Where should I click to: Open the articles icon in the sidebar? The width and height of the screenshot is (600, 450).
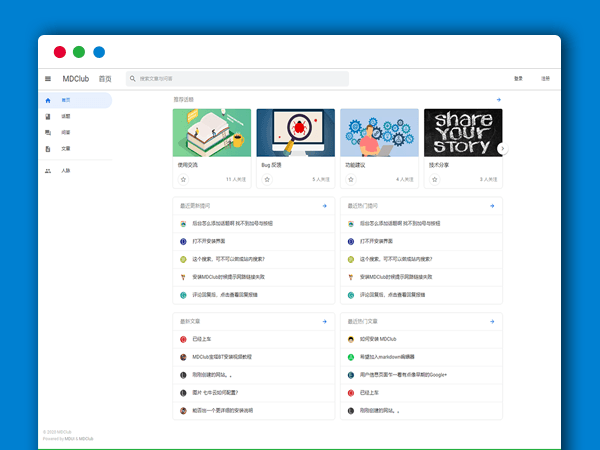click(x=48, y=148)
